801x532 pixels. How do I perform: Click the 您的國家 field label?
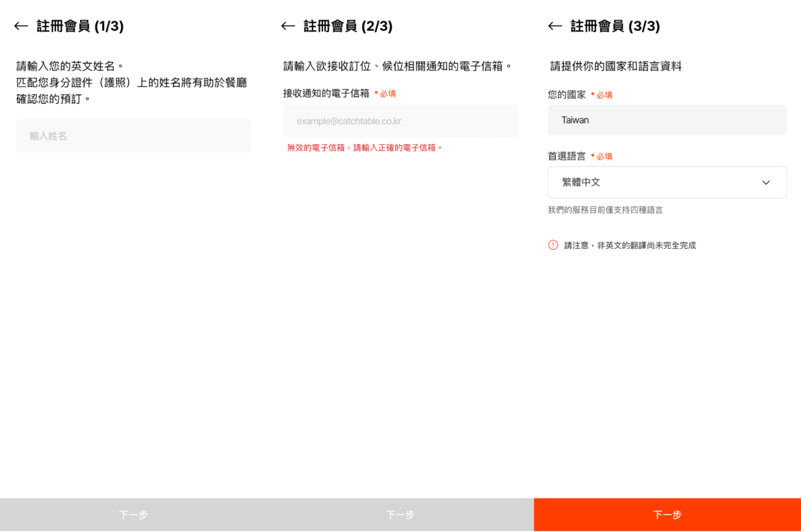pyautogui.click(x=567, y=95)
